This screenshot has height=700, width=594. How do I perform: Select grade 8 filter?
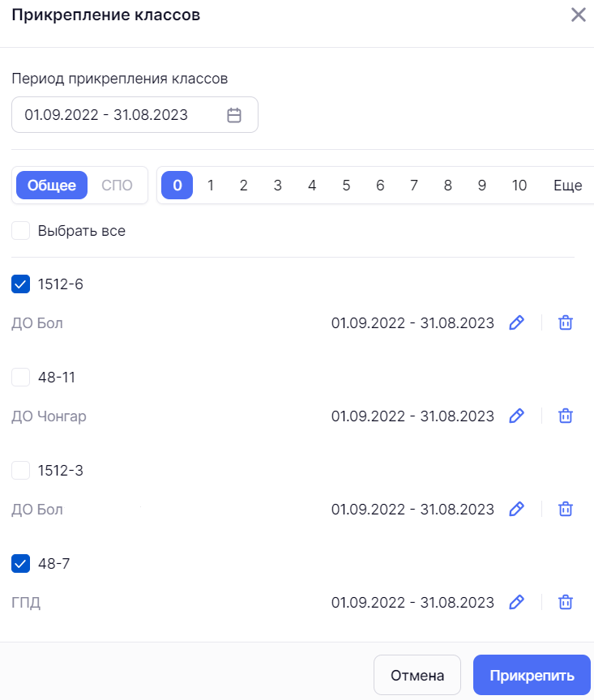pos(448,186)
